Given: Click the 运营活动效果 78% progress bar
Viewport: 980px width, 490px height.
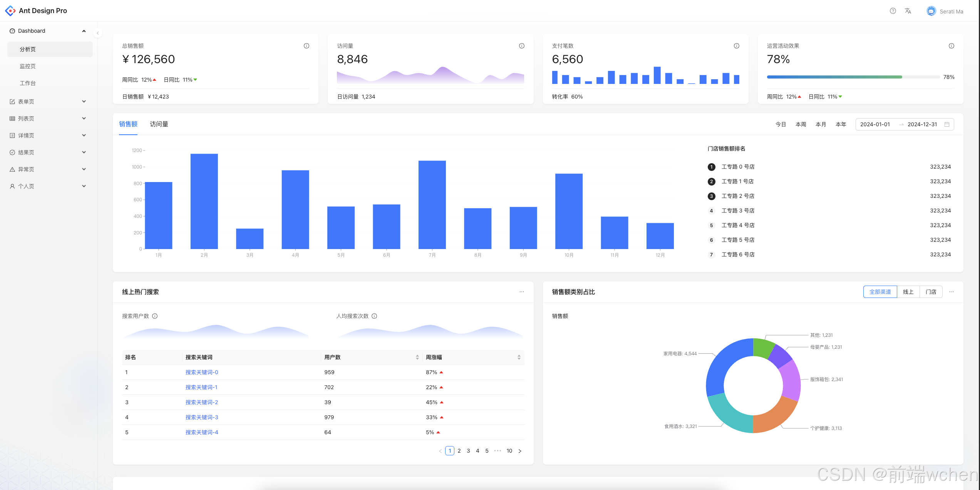Looking at the screenshot, I should click(853, 77).
